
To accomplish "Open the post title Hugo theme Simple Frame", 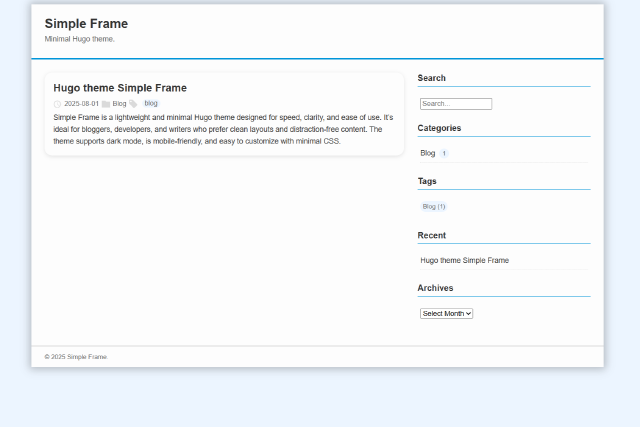I will [120, 88].
